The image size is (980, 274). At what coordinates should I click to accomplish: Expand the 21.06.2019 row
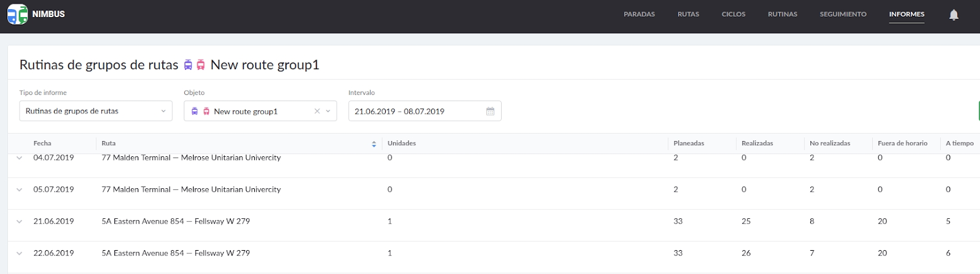(19, 222)
